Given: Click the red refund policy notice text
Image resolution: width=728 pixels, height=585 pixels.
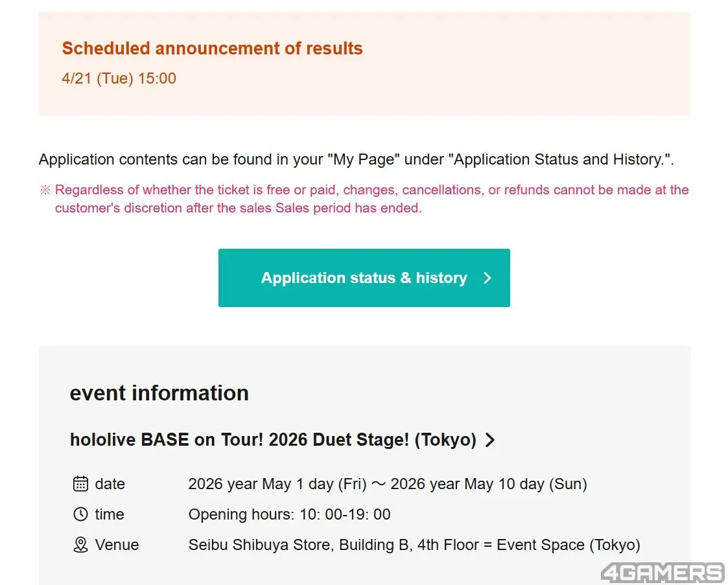Looking at the screenshot, I should point(371,198).
